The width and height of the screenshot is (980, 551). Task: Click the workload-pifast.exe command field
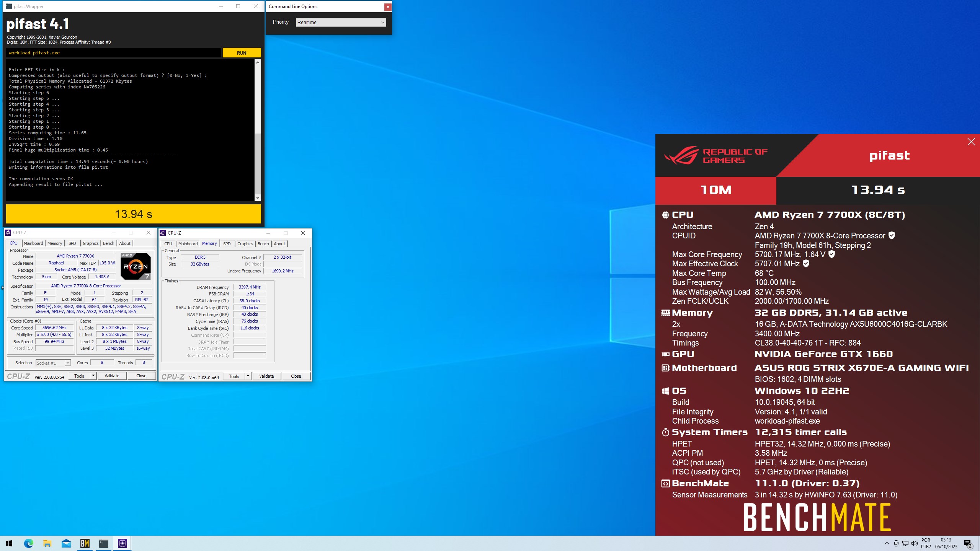(x=114, y=53)
